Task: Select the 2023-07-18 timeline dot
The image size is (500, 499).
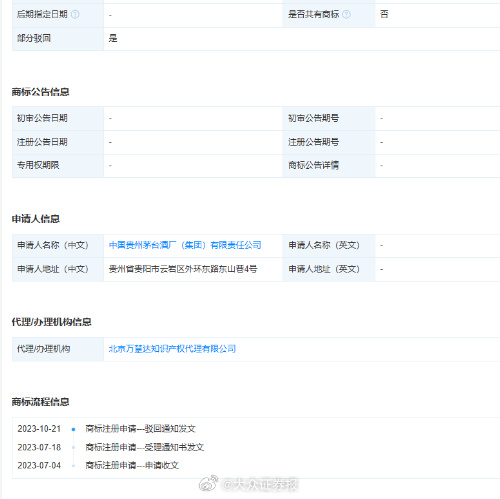Action: click(73, 448)
